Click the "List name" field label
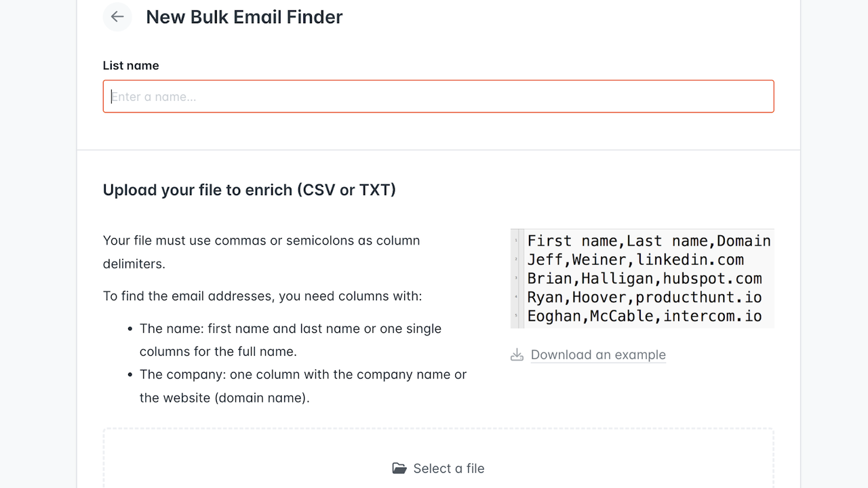The height and width of the screenshot is (488, 868). (131, 66)
